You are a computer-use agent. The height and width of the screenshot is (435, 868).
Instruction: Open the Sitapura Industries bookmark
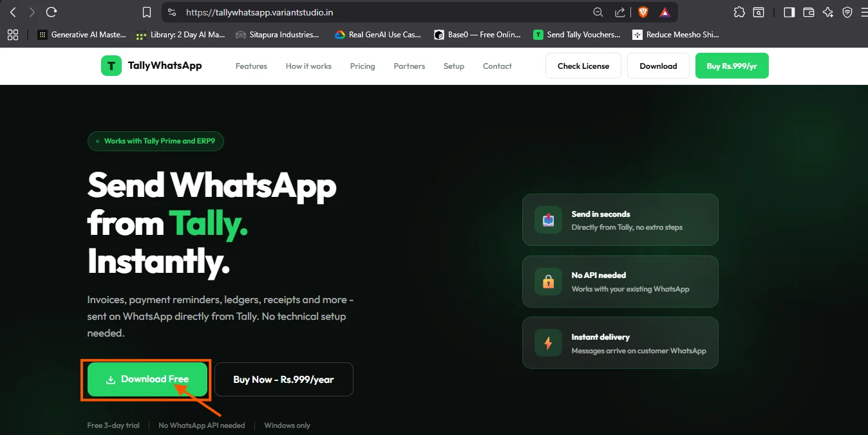pos(278,35)
